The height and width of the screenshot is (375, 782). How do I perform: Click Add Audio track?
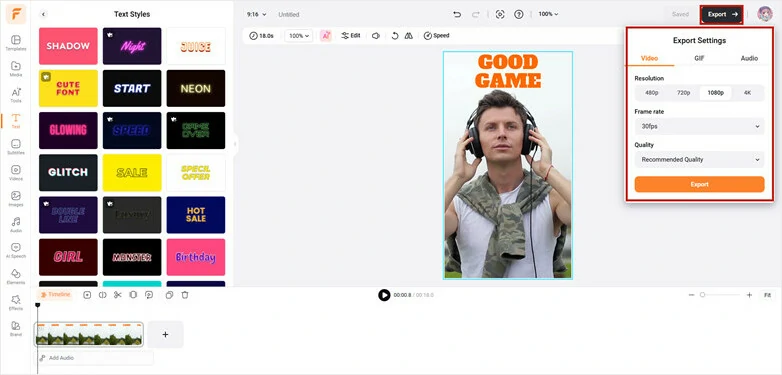click(94, 358)
